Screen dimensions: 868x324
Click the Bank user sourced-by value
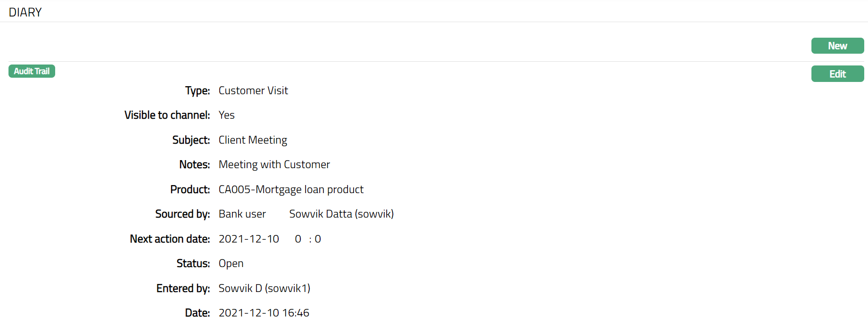(242, 214)
